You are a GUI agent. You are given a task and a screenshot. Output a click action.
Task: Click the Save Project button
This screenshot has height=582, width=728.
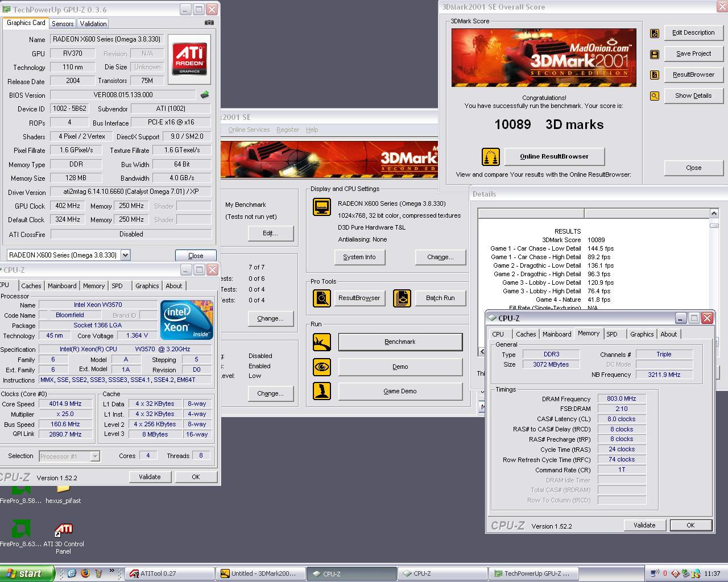[693, 54]
